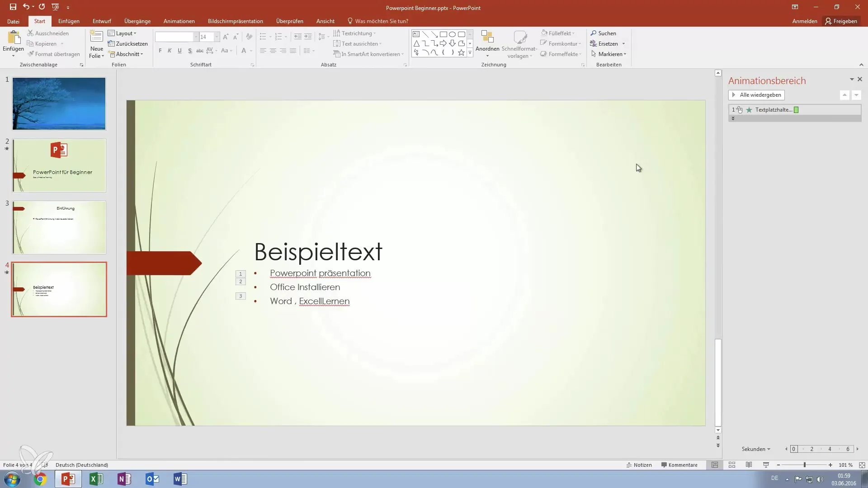The image size is (868, 488).
Task: Open the Kommentare pane
Action: [679, 465]
